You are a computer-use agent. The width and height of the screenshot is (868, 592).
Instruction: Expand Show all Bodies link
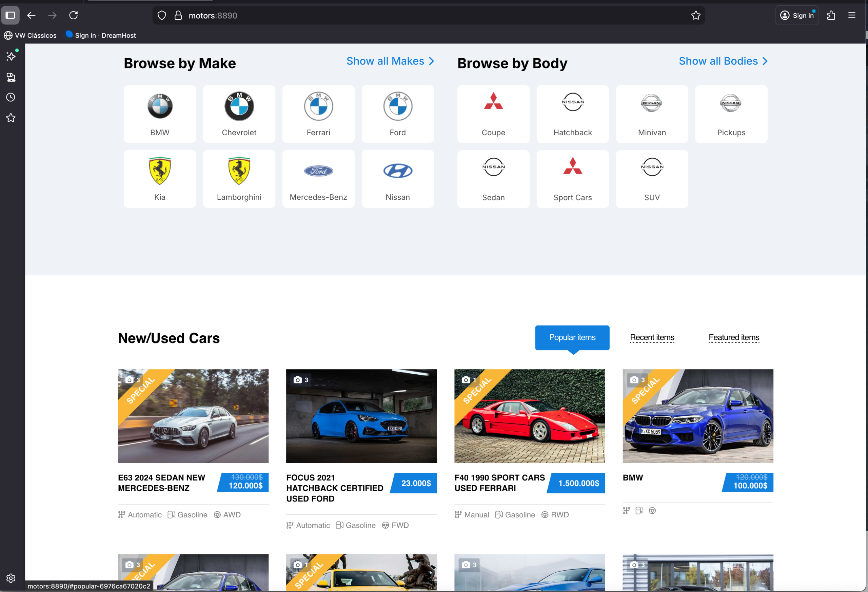(x=723, y=61)
